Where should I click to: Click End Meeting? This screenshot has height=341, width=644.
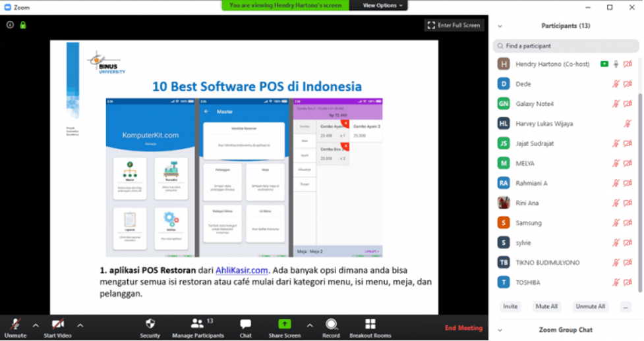click(463, 328)
